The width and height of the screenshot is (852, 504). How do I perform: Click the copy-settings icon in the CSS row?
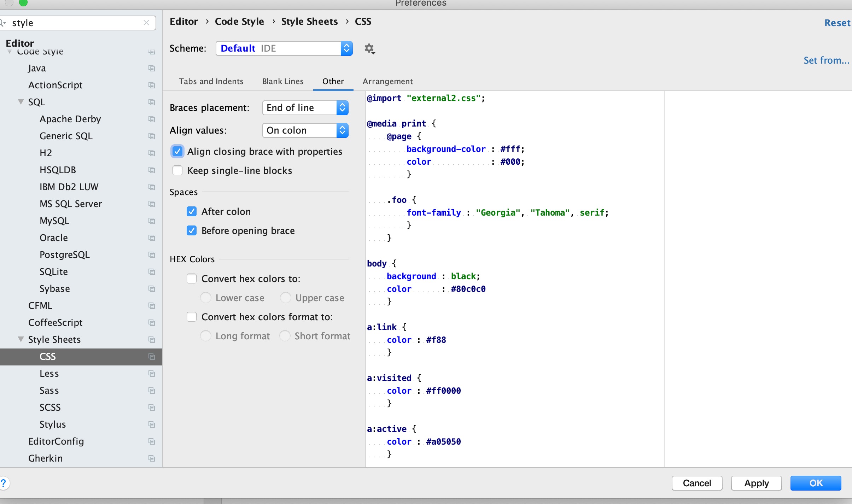152,357
